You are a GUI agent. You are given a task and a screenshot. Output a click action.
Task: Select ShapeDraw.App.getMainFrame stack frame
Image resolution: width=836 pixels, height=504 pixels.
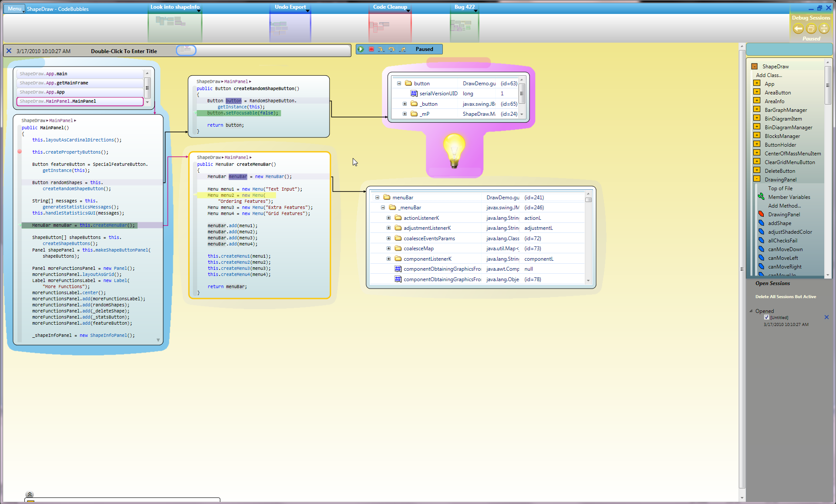click(80, 83)
